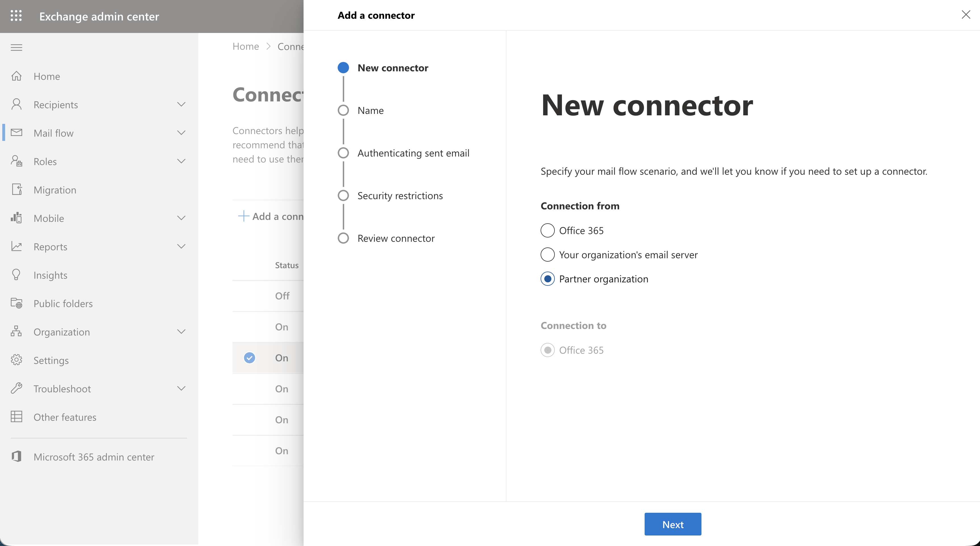Go to Home breadcrumb link

(x=245, y=46)
